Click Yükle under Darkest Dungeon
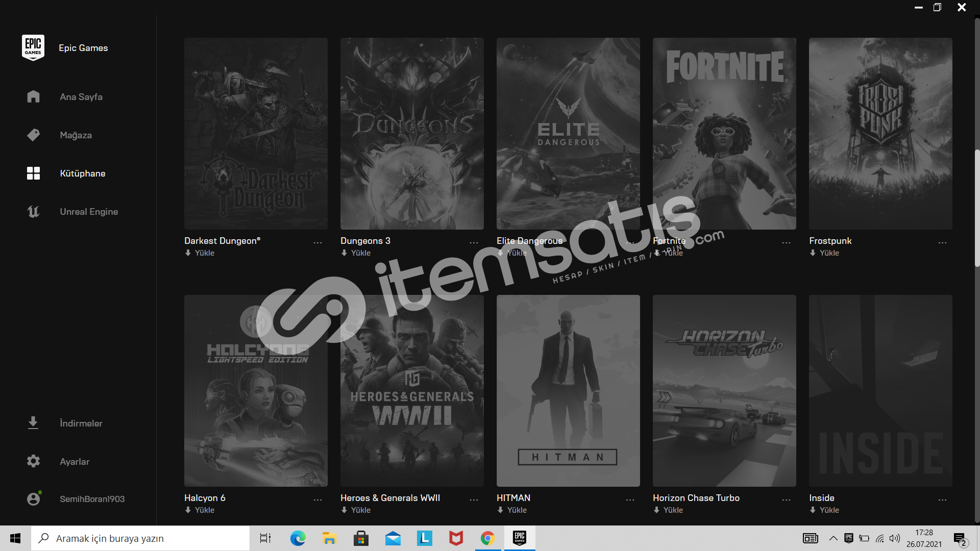The height and width of the screenshot is (551, 980). pyautogui.click(x=200, y=253)
